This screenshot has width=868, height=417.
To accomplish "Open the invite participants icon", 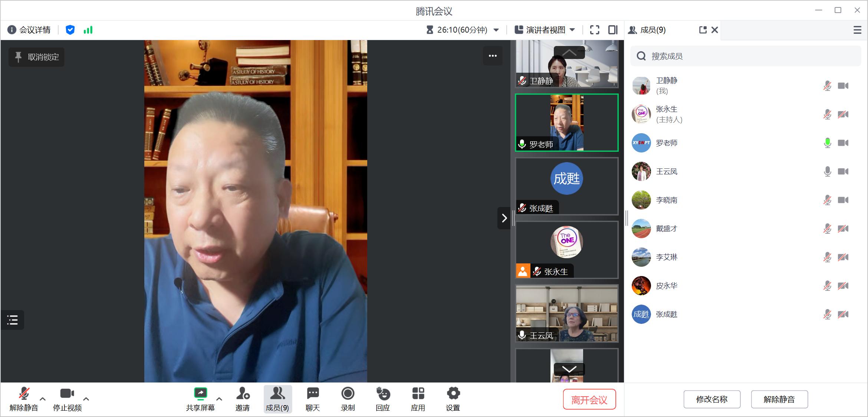I will (x=243, y=394).
